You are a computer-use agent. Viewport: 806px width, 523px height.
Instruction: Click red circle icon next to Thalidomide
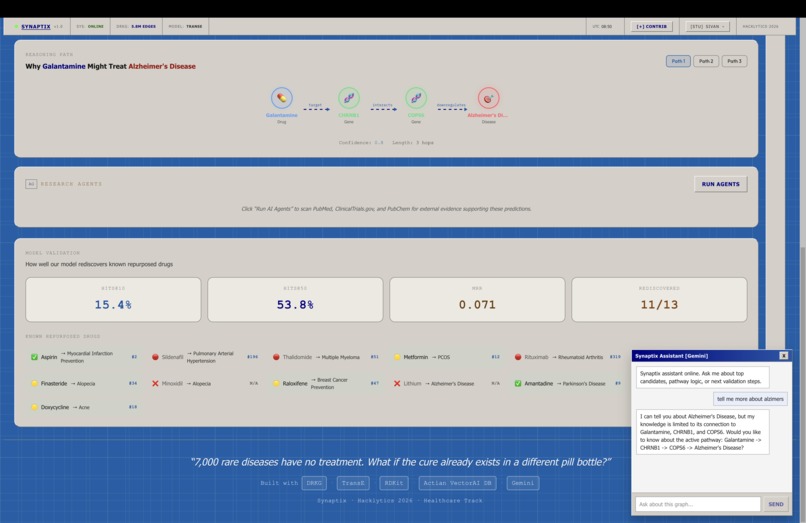[276, 357]
